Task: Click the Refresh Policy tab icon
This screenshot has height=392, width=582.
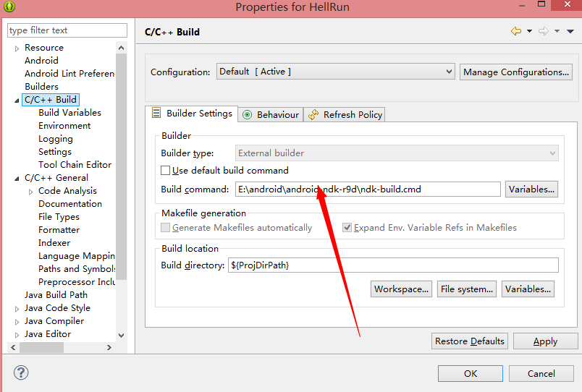Action: click(x=313, y=115)
